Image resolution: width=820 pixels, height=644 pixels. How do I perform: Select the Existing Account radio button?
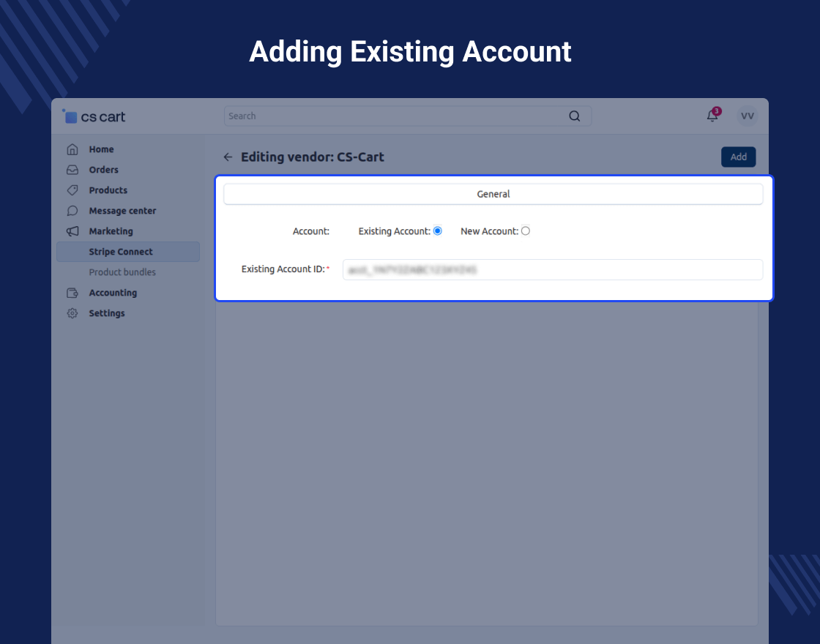coord(438,231)
